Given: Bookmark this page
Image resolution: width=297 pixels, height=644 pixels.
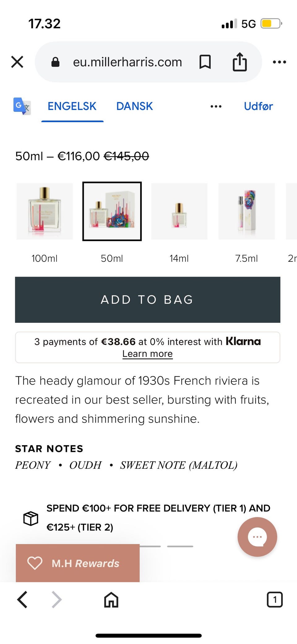Looking at the screenshot, I should [x=205, y=62].
